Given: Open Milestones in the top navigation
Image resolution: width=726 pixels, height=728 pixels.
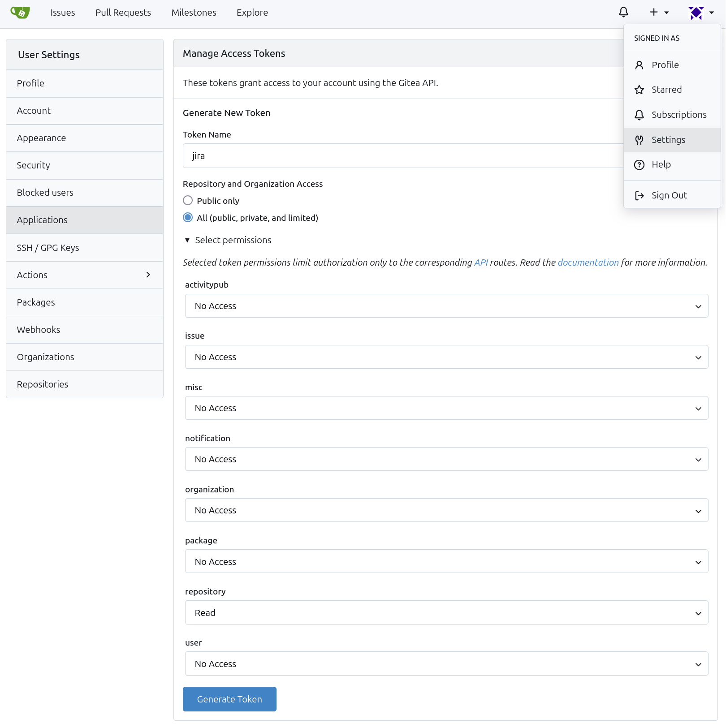Looking at the screenshot, I should 194,13.
